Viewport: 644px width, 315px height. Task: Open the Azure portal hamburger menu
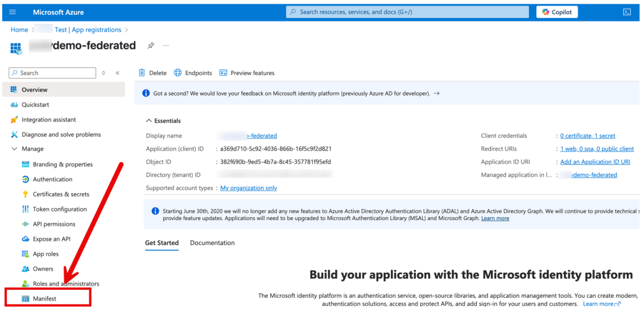pyautogui.click(x=13, y=12)
